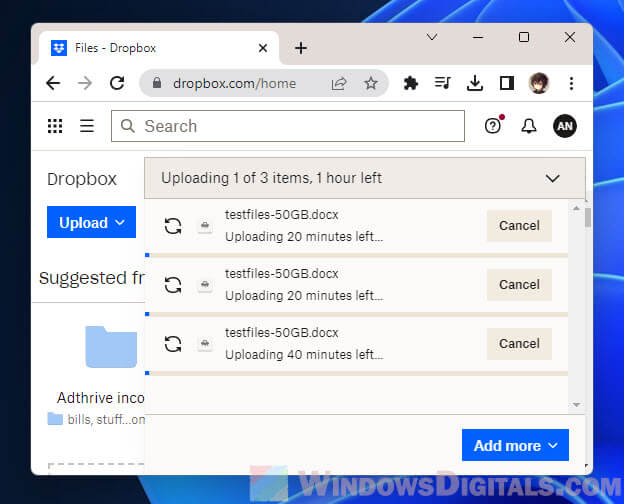Open the tab search chevron

432,37
